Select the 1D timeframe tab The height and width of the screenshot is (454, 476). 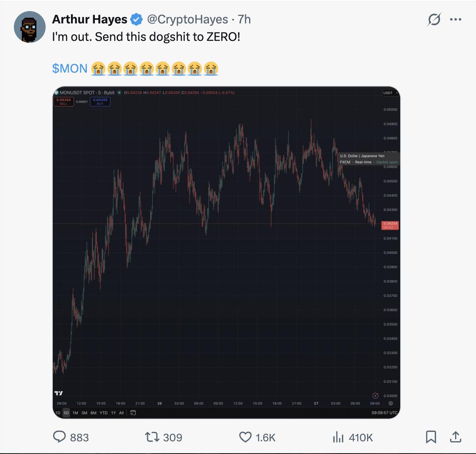click(58, 413)
